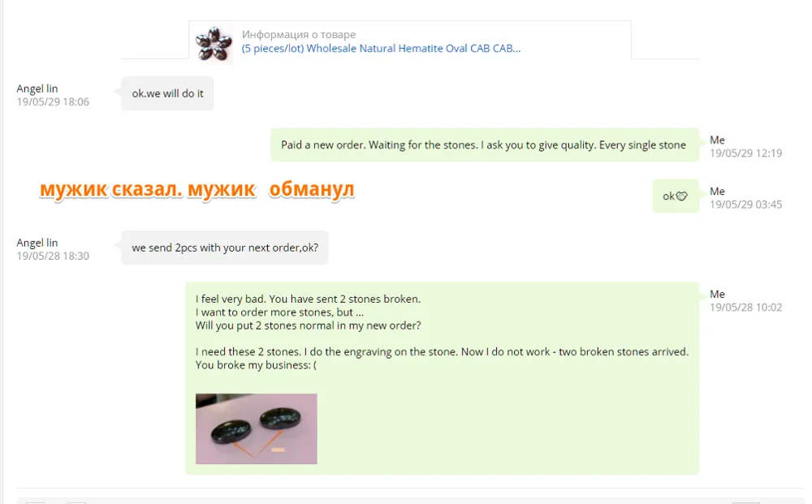The width and height of the screenshot is (812, 504).
Task: Click the 19/05/29 18:06 timestamp
Action: [53, 102]
